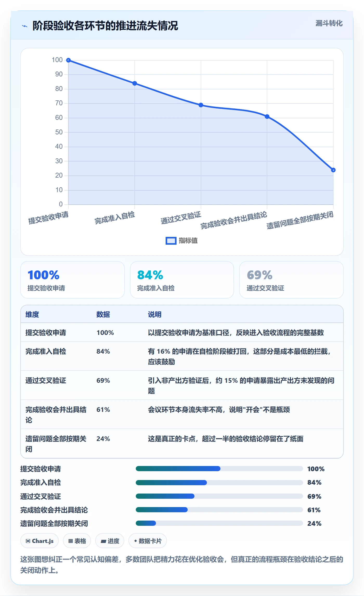Click the 遗留问题全部按期关闭 table row label

click(x=56, y=444)
